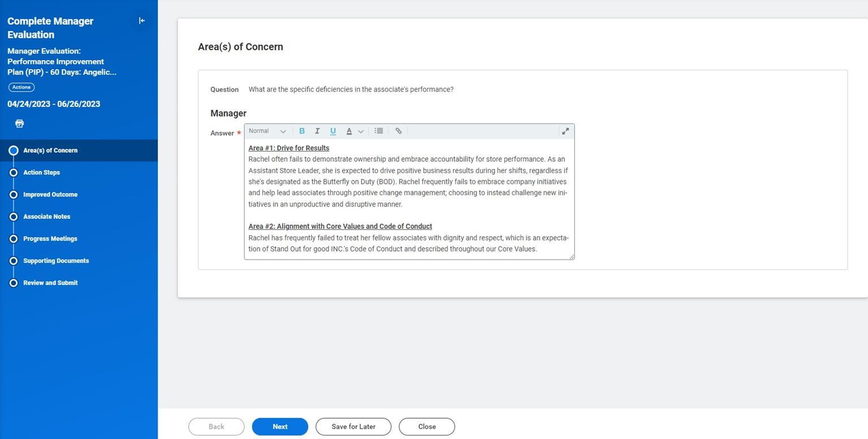Click the Manager Evaluation PIP subtitle text
The width and height of the screenshot is (868, 439).
point(62,62)
